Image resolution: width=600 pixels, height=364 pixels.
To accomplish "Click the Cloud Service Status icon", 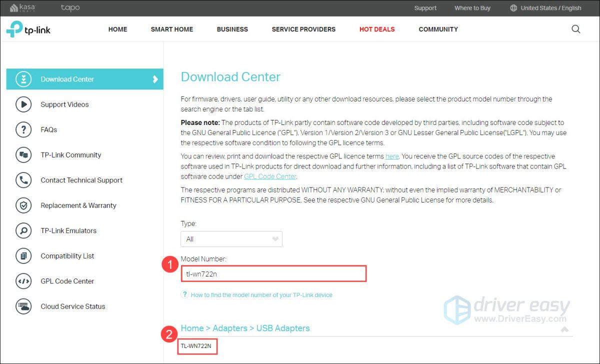I will tap(23, 306).
